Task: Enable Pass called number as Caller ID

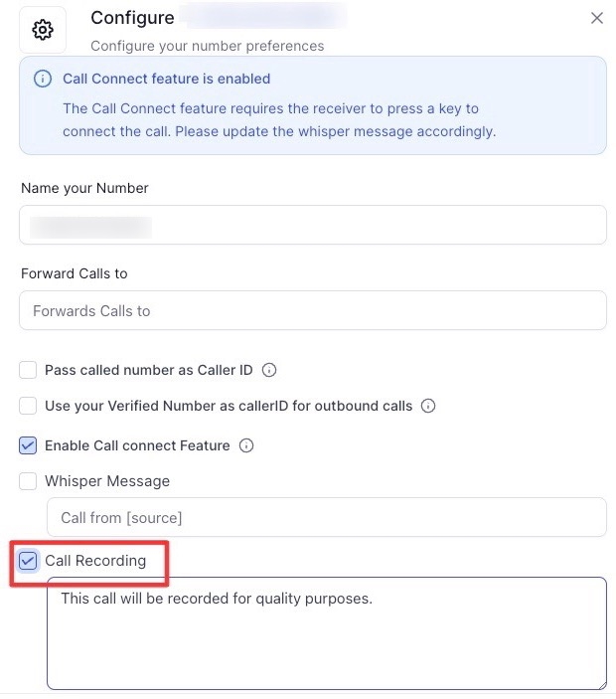Action: pyautogui.click(x=29, y=370)
